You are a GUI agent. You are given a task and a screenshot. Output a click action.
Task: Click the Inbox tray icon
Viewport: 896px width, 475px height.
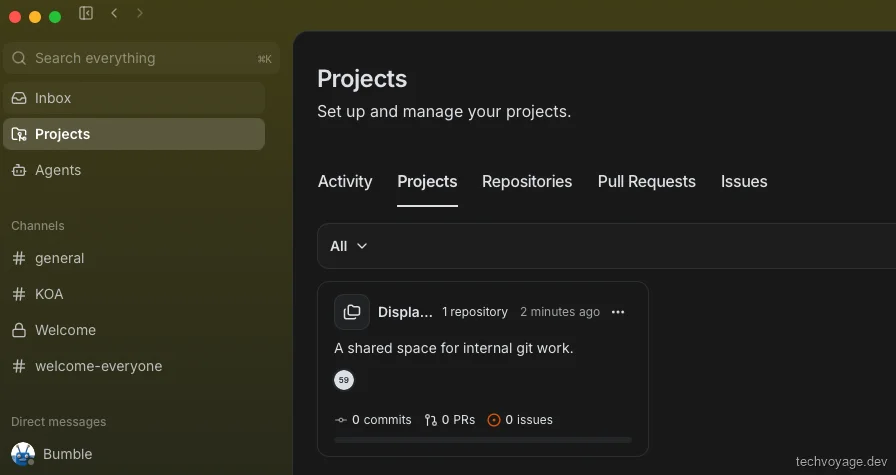pos(19,98)
